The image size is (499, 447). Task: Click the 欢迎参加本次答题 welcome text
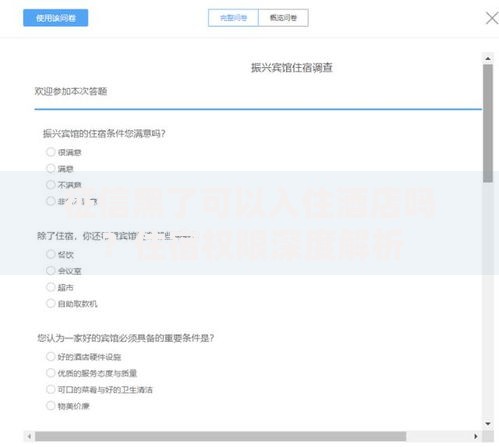click(71, 91)
